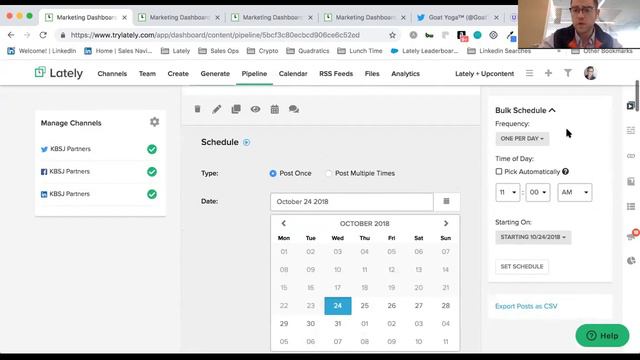The height and width of the screenshot is (360, 640).
Task: Go to next month in calendar
Action: pos(446,223)
